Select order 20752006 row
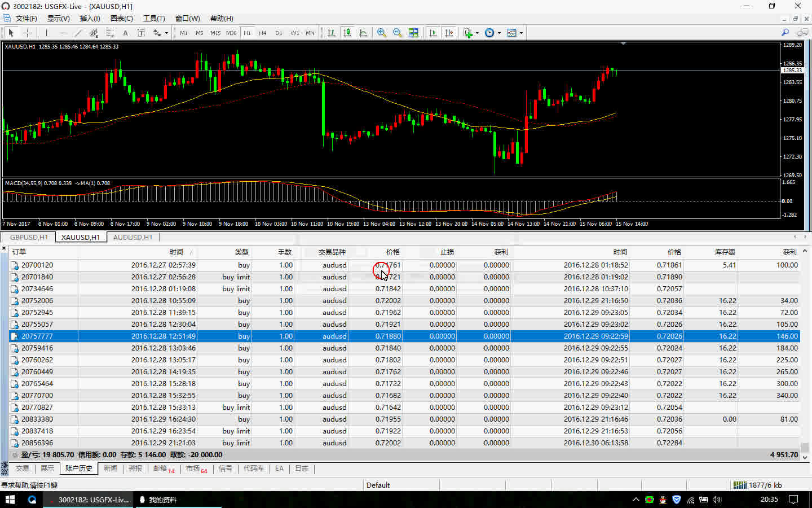This screenshot has width=812, height=508. [x=404, y=301]
